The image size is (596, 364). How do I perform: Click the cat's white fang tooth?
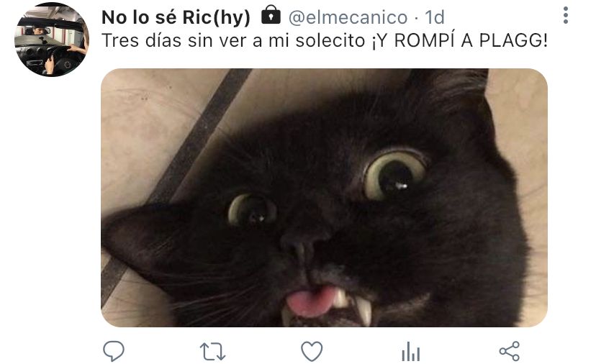click(363, 309)
